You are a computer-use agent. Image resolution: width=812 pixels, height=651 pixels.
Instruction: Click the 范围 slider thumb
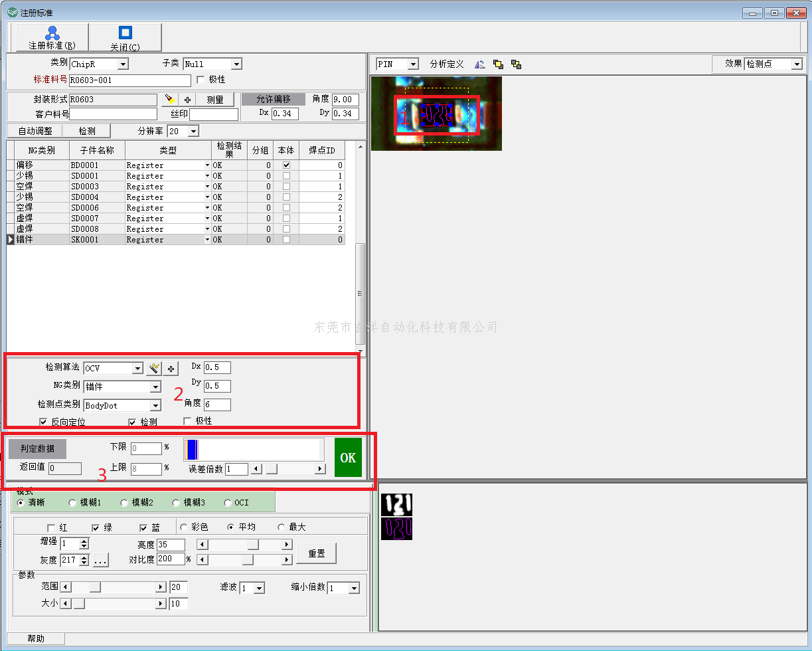[x=95, y=587]
